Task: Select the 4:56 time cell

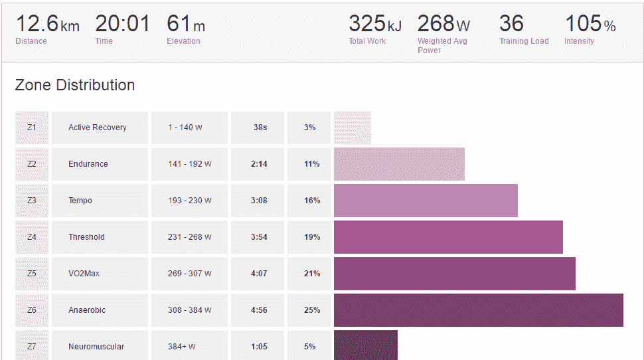Action: (259, 310)
